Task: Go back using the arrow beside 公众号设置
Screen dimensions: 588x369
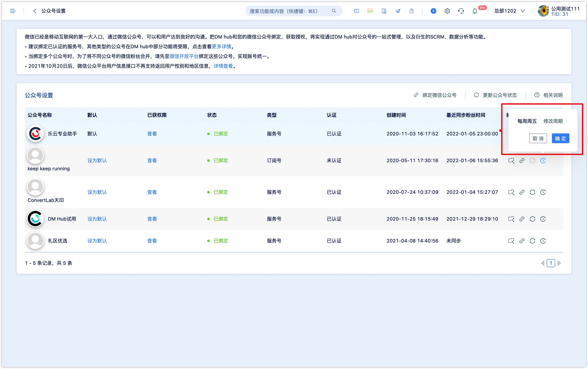Action: click(35, 11)
